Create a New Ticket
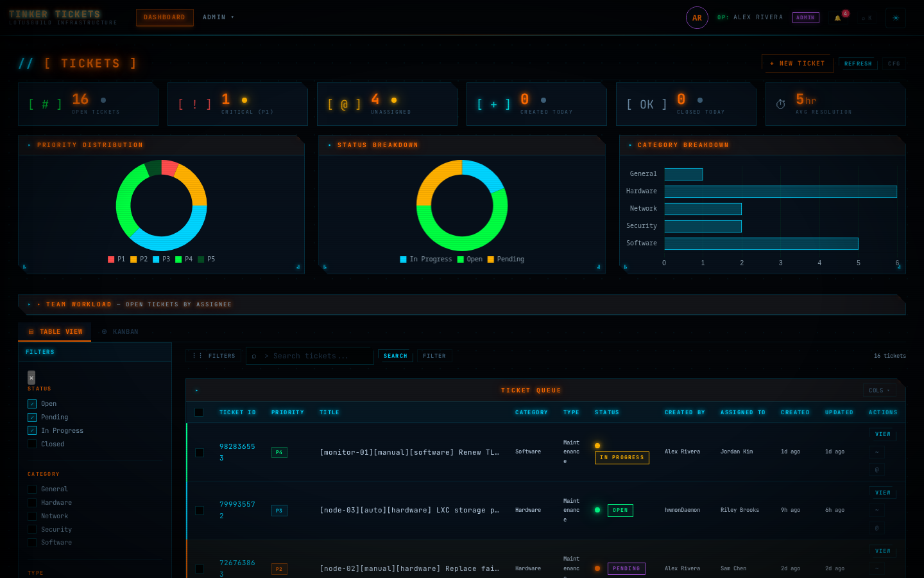 [798, 64]
